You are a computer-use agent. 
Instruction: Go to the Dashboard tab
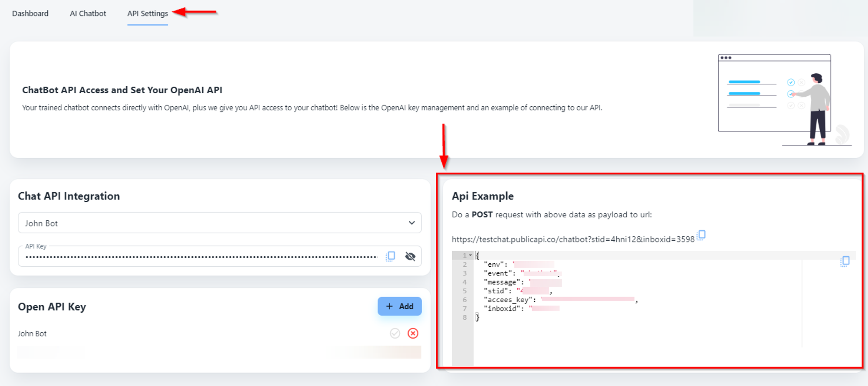(x=30, y=13)
